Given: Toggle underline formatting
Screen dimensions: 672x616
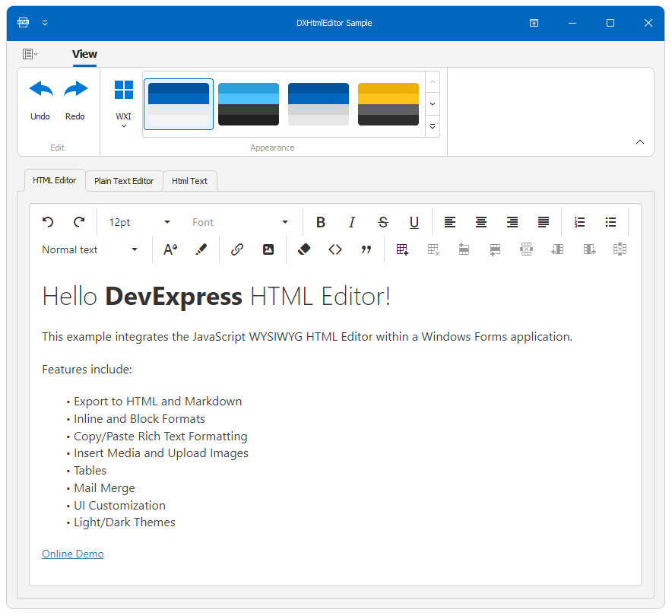Looking at the screenshot, I should coord(414,222).
